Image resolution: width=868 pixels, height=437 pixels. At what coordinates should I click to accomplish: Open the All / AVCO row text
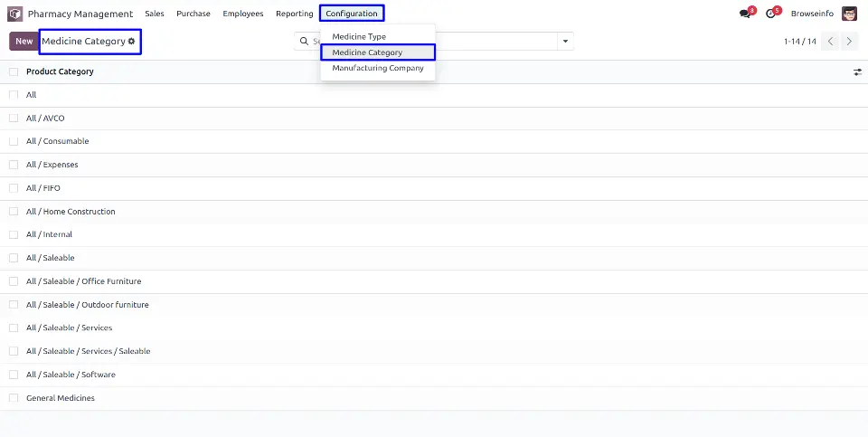tap(45, 119)
